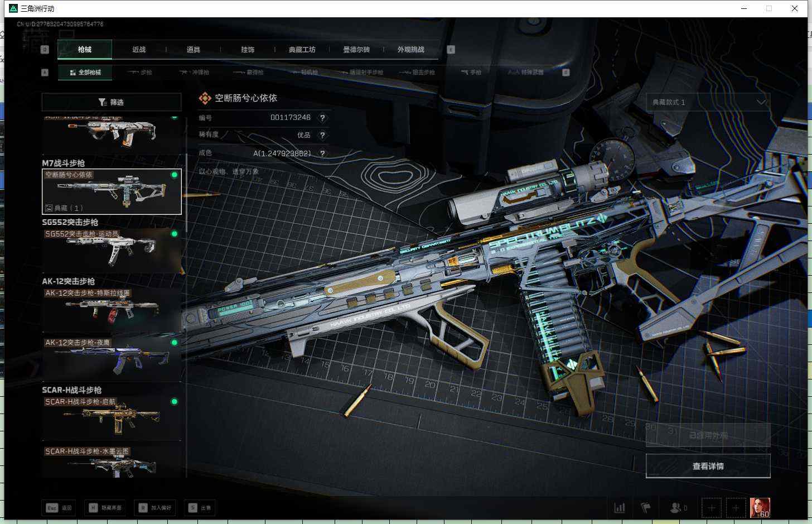812x524 pixels.
Task: Select the SG552突击步枪-运动员 skin card
Action: pyautogui.click(x=112, y=251)
